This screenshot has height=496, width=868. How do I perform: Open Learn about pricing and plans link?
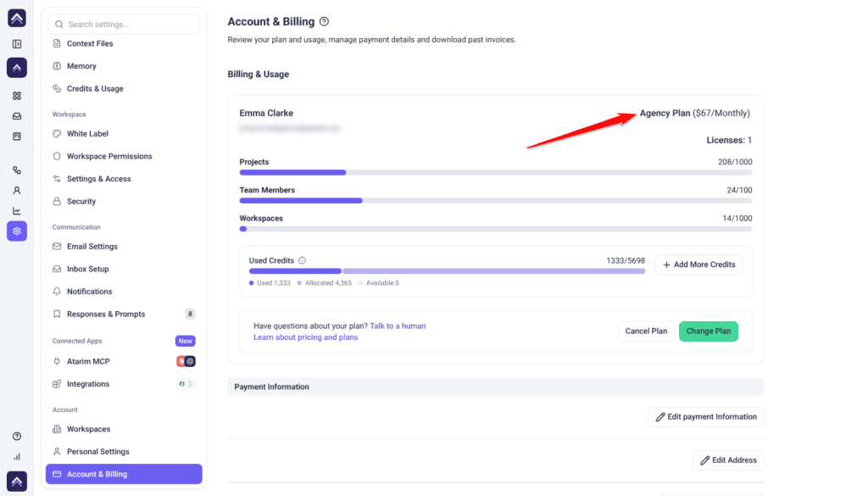pyautogui.click(x=305, y=337)
